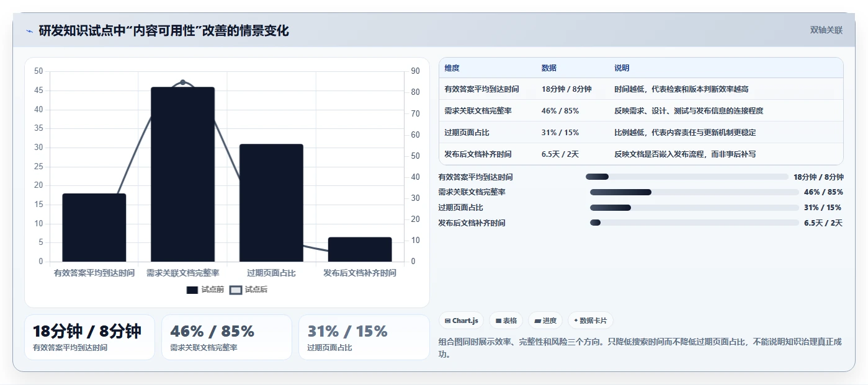The height and width of the screenshot is (385, 868).
Task: Click description 时间越低，代表检索和版本判断效率越高
Action: (681, 89)
